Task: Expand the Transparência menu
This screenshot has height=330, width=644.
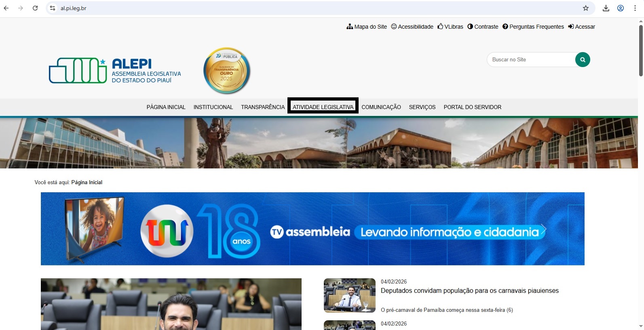Action: (x=263, y=107)
